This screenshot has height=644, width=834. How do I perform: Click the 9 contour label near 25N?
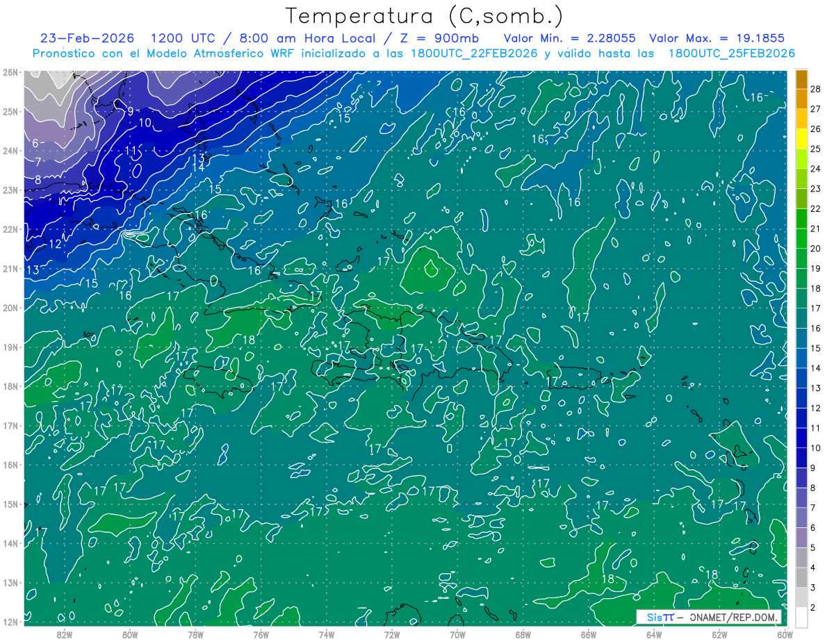[x=130, y=111]
